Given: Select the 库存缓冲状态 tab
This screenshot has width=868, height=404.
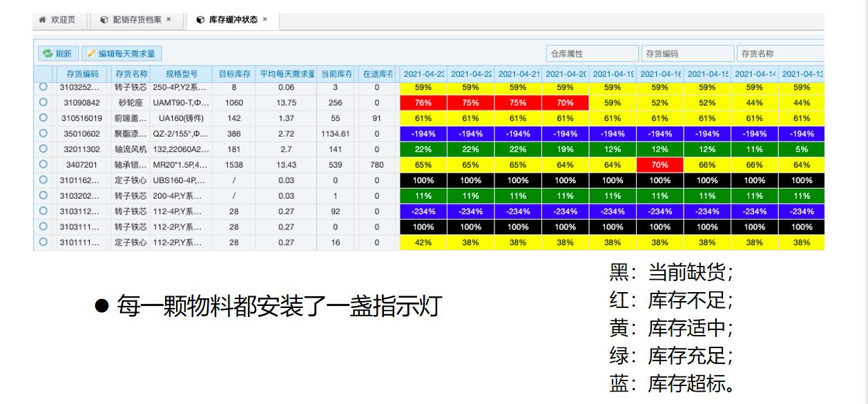Looking at the screenshot, I should click(x=233, y=19).
